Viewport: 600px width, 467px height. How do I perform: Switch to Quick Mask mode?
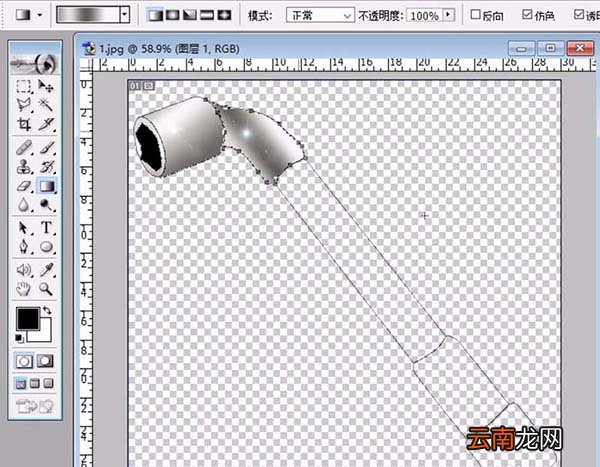click(45, 361)
